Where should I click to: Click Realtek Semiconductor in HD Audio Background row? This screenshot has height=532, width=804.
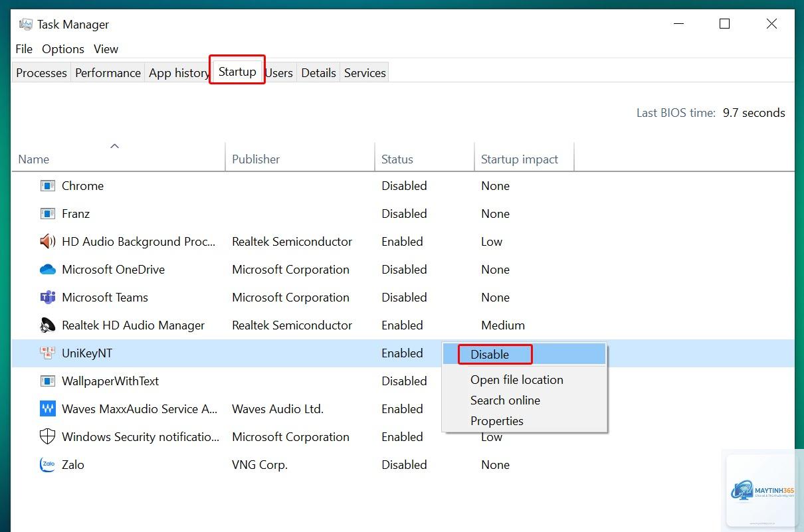(292, 242)
